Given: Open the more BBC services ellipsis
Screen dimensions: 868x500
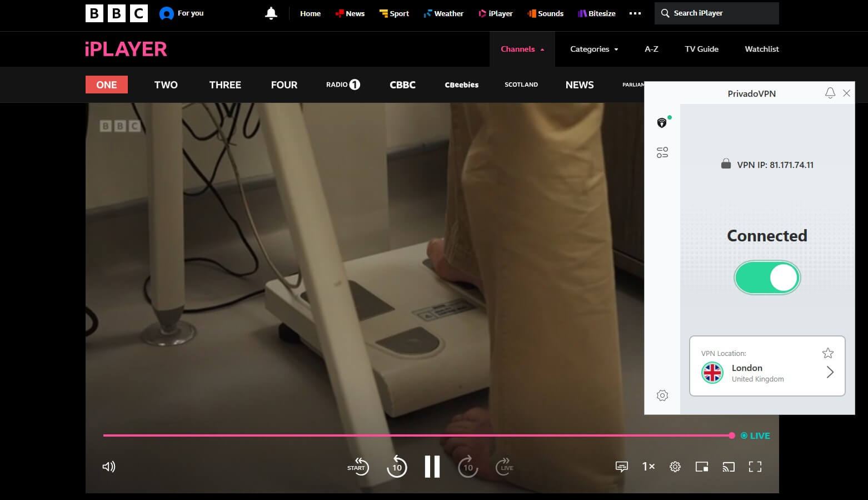Looking at the screenshot, I should (x=635, y=13).
